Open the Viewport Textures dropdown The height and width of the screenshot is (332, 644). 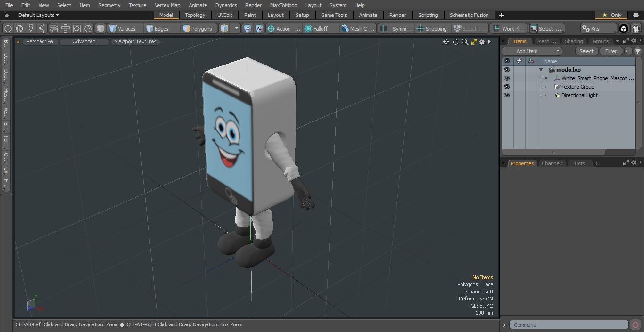point(135,41)
